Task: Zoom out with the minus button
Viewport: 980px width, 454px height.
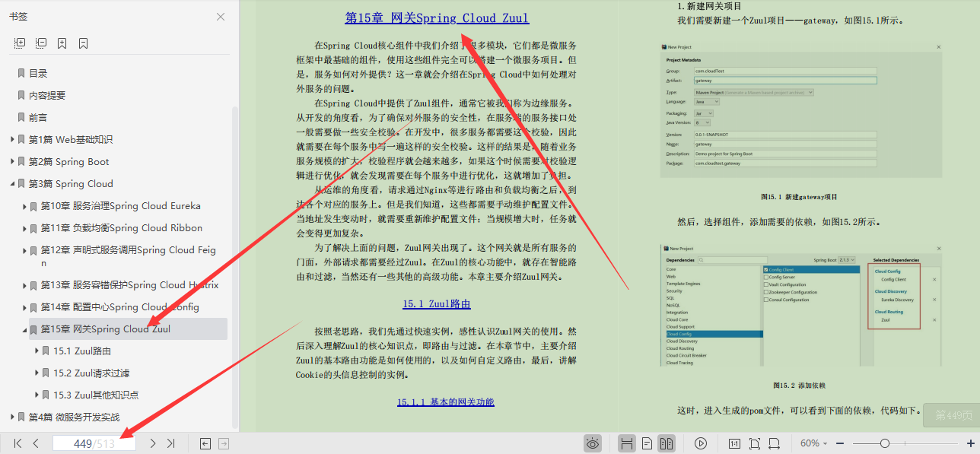Action: point(840,443)
